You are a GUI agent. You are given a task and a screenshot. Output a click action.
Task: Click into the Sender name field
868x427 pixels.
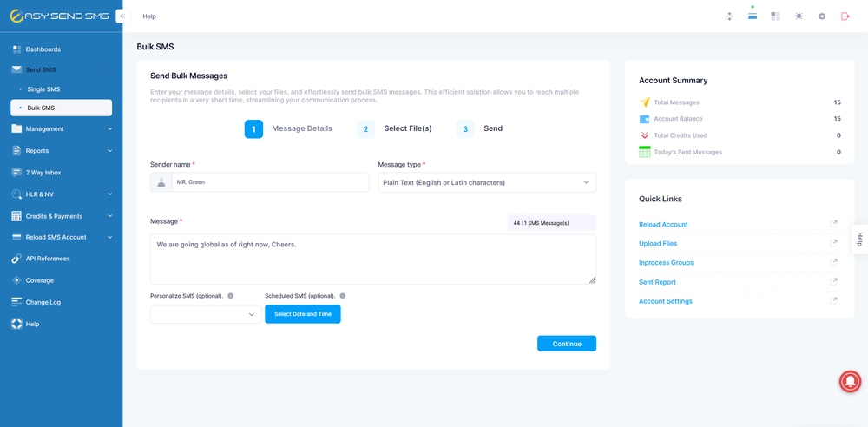[270, 182]
